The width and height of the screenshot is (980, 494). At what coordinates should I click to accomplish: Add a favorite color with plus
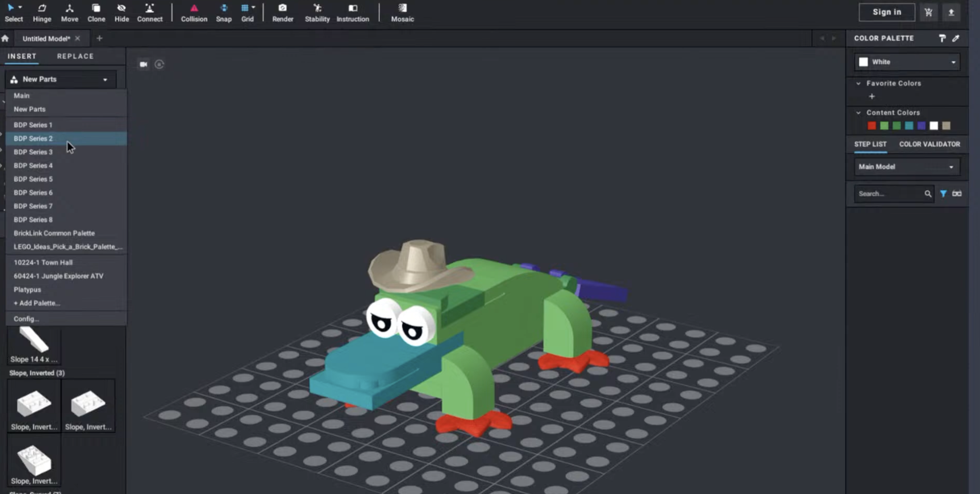click(872, 97)
